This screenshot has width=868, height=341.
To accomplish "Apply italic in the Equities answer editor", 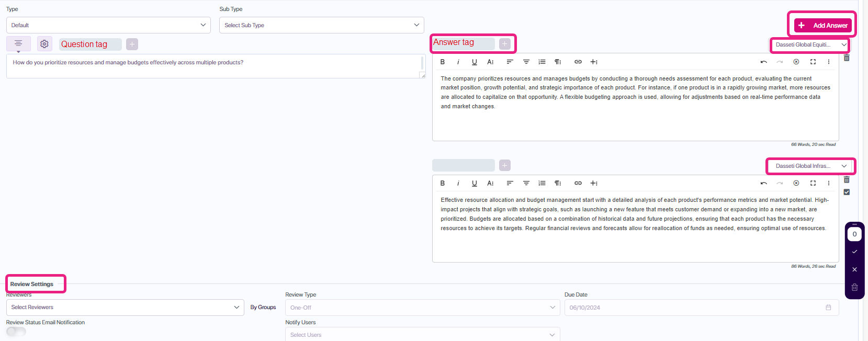I will (x=458, y=62).
